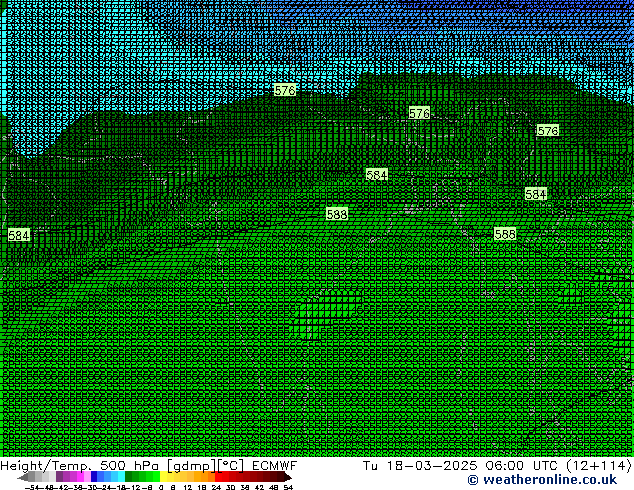Screen dimensions: 634x490
Task: Click the ECMWF model name text
Action: [275, 466]
